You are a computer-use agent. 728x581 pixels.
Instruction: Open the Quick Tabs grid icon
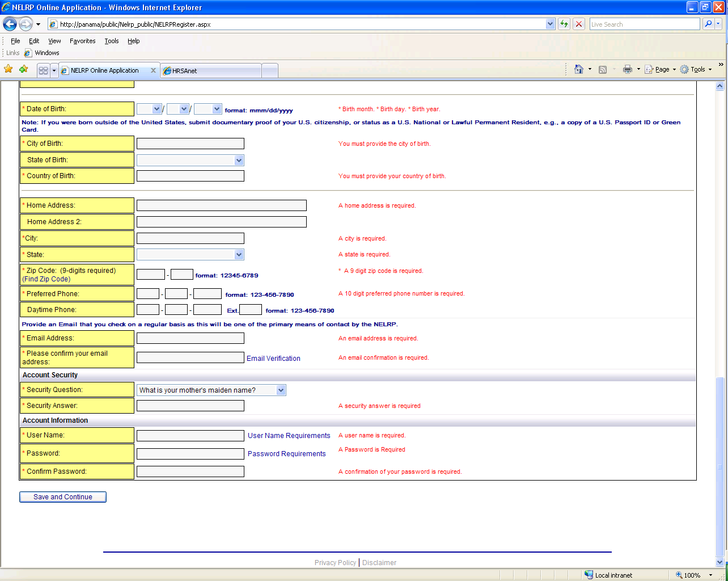43,70
